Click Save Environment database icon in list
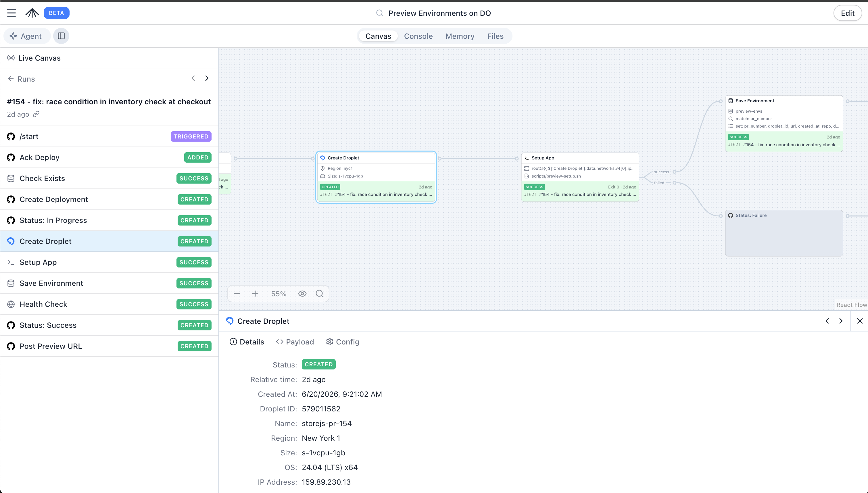Image resolution: width=868 pixels, height=493 pixels. [11, 283]
